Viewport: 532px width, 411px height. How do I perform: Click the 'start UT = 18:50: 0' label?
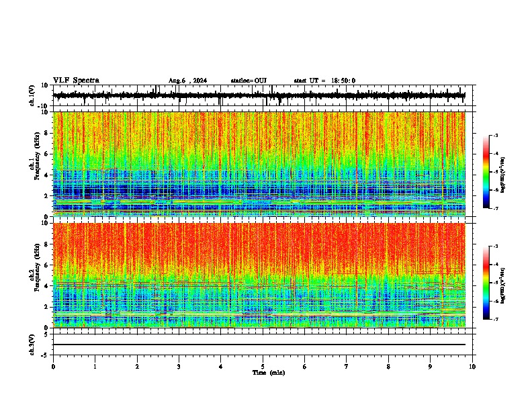(x=324, y=81)
